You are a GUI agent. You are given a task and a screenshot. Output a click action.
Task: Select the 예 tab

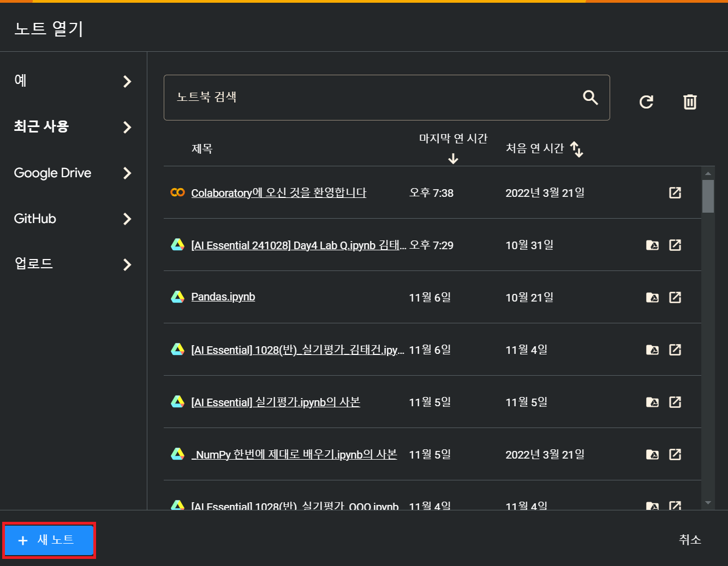[x=21, y=81]
